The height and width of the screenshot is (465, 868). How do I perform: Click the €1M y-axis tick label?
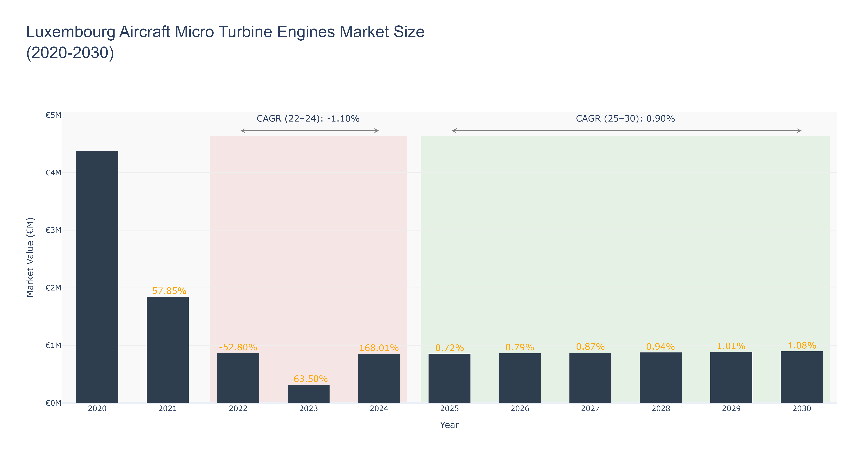(x=53, y=345)
